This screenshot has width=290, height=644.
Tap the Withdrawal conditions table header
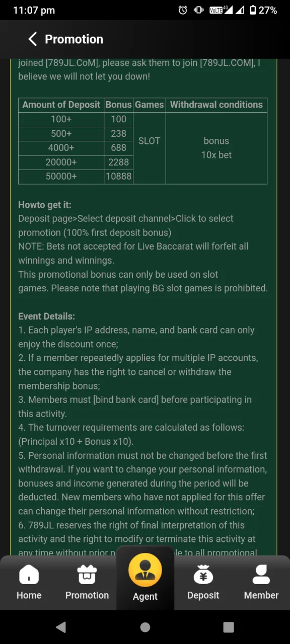coord(216,105)
